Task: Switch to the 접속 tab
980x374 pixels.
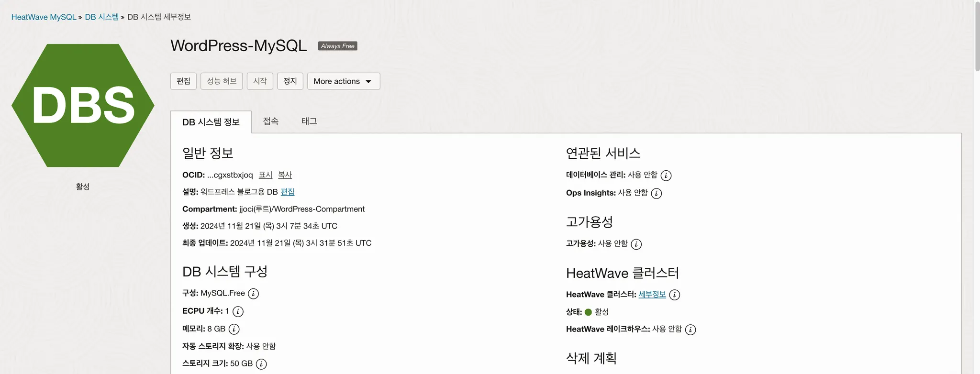Action: coord(271,121)
